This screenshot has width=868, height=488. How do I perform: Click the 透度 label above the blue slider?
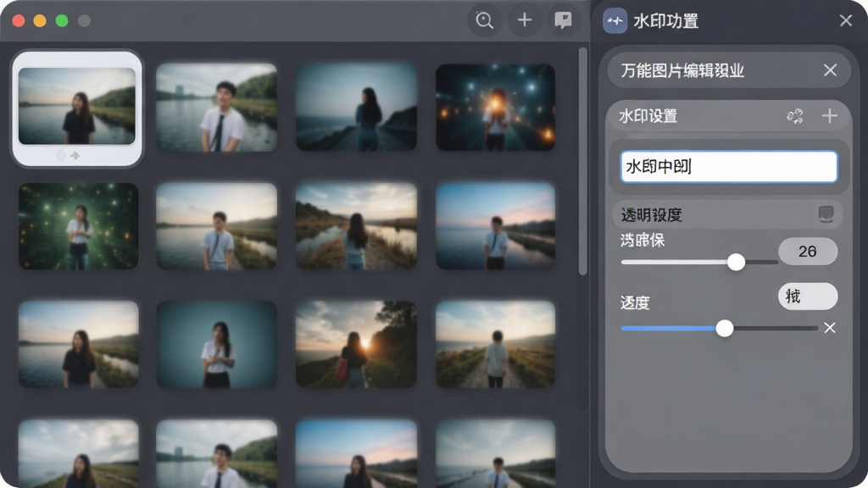pos(635,302)
